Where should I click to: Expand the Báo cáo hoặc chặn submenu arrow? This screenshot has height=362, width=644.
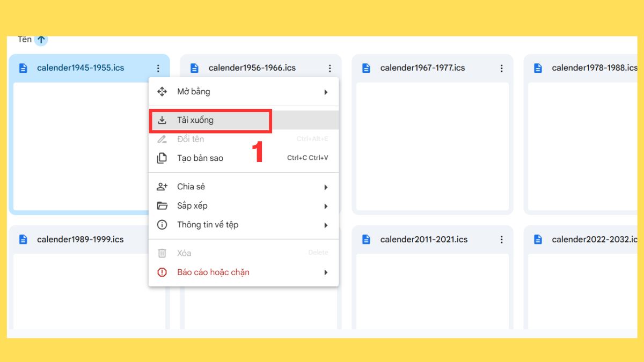coord(326,273)
